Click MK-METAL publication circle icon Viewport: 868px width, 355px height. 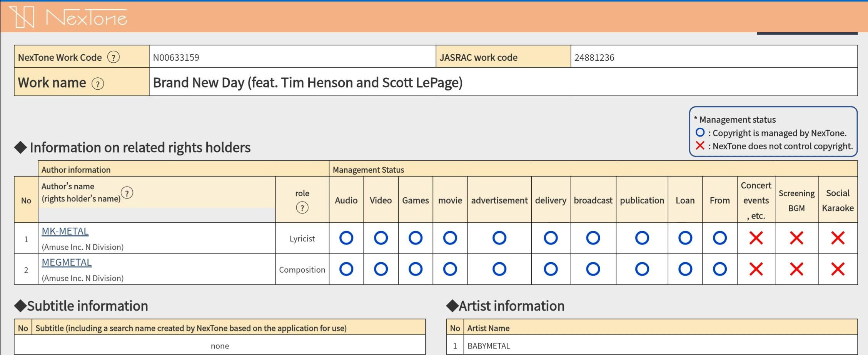642,238
